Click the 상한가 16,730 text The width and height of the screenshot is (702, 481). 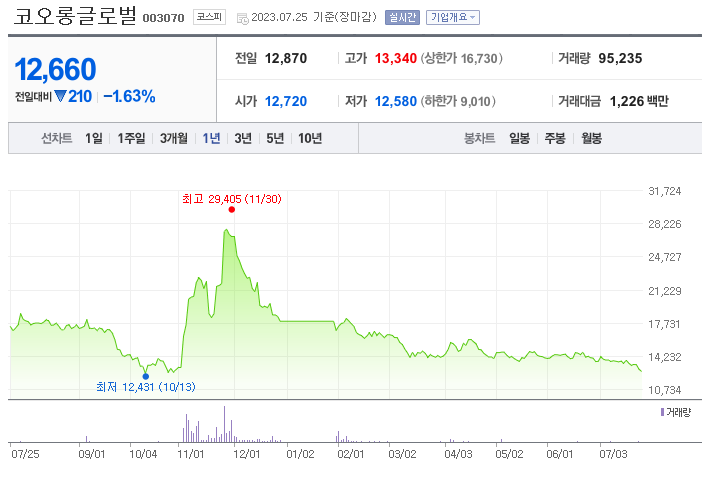pos(461,58)
